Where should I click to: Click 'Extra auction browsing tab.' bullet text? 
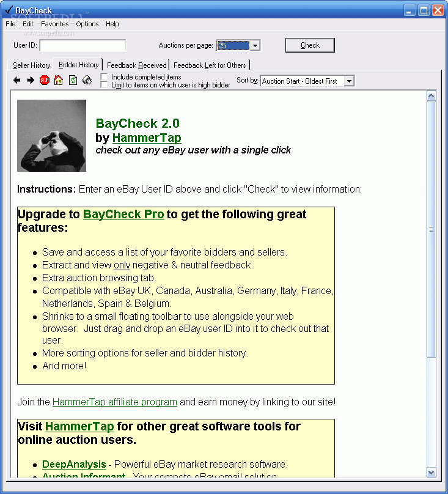[x=99, y=278]
